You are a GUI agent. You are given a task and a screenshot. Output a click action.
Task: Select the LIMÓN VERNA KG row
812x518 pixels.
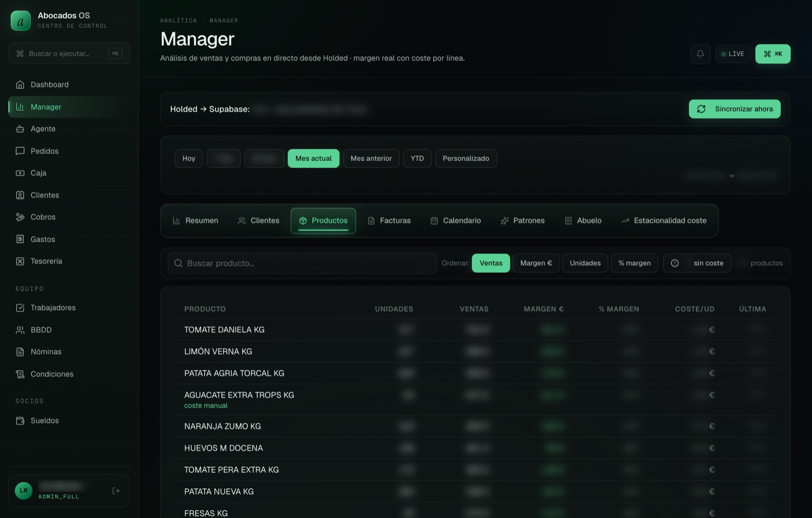tap(476, 351)
